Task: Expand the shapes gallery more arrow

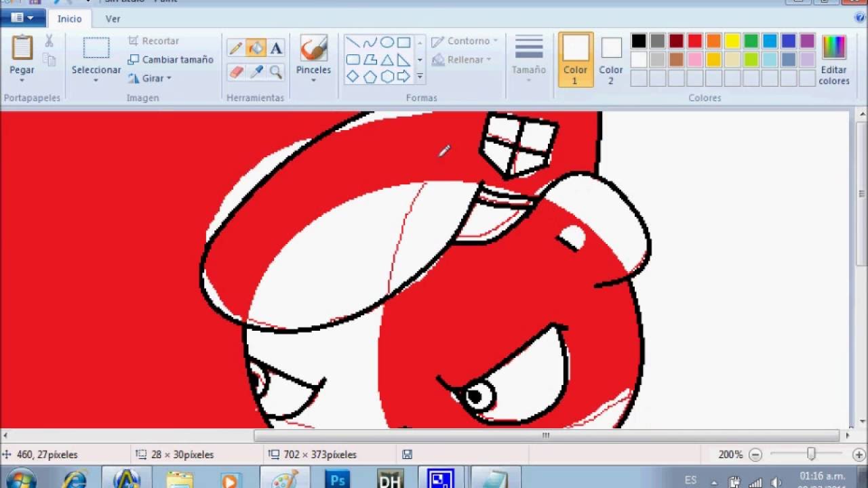Action: click(420, 77)
